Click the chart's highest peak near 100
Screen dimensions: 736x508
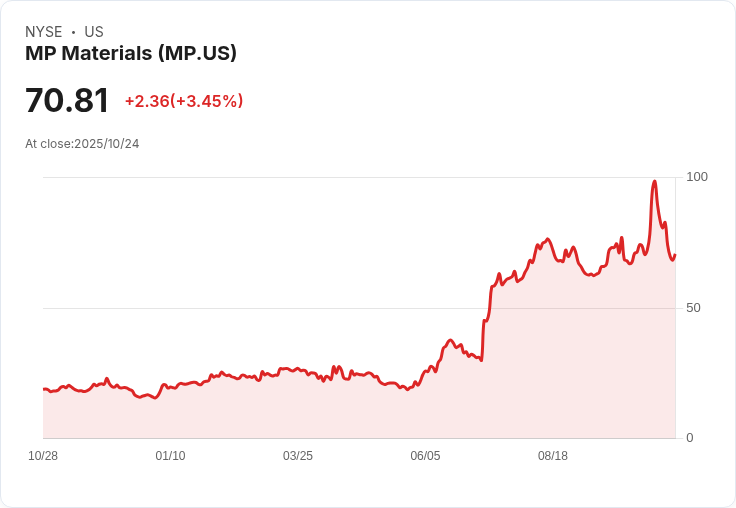tap(654, 182)
